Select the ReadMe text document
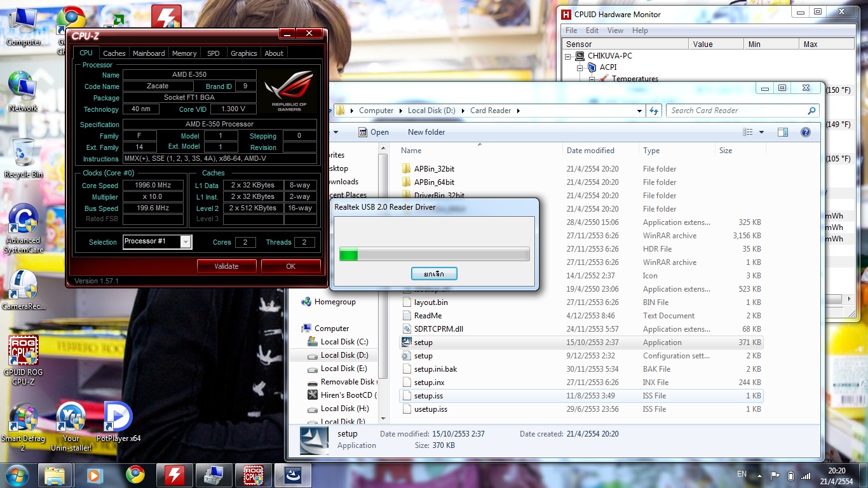The width and height of the screenshot is (868, 488). click(428, 316)
